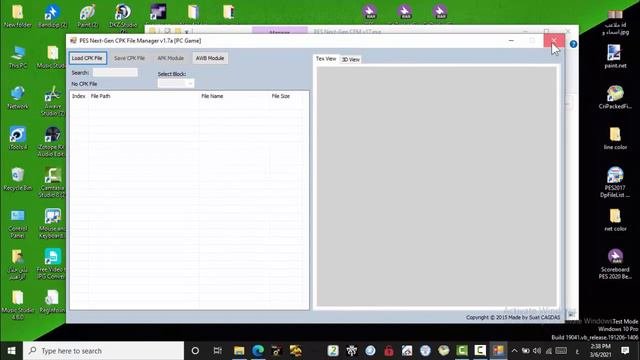Select the Music Studio 4.8.0 desktop folder
This screenshot has height=360, width=640.
coord(18,305)
